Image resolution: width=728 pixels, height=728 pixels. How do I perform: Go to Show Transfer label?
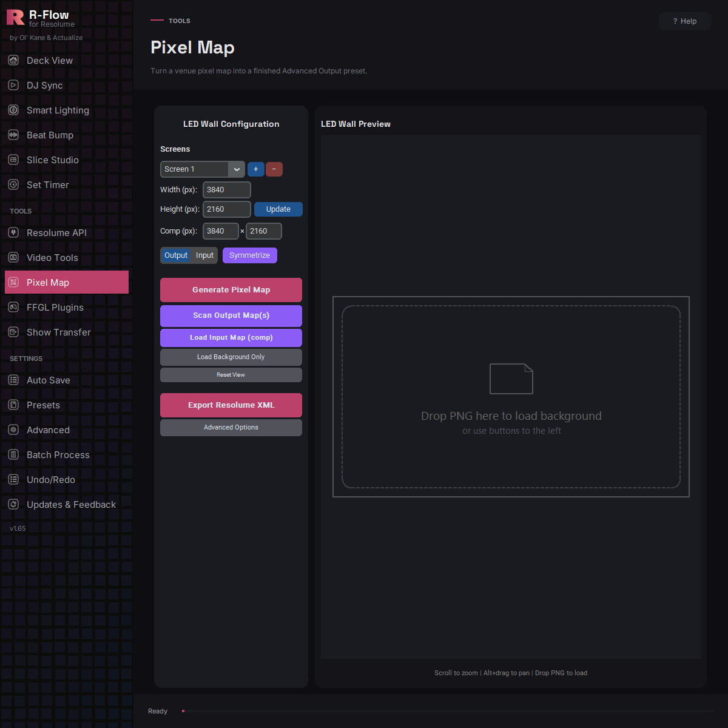59,332
